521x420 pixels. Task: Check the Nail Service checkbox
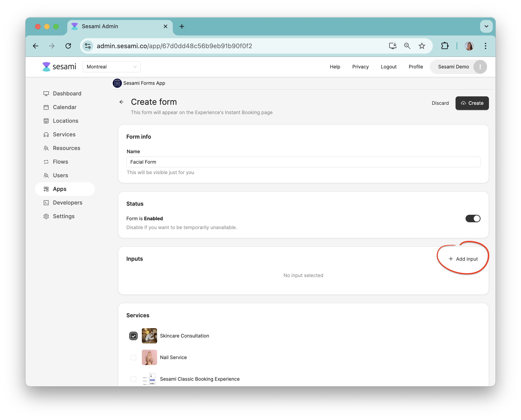point(133,357)
